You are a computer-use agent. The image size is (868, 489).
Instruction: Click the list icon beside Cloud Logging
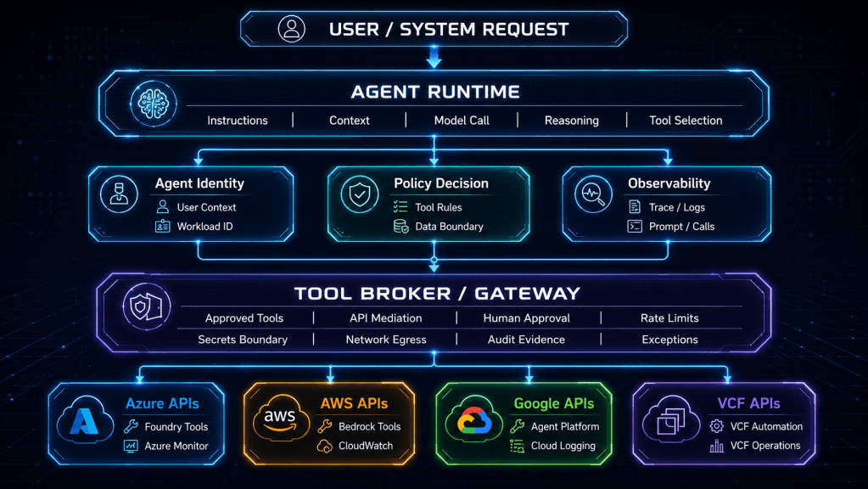(517, 446)
